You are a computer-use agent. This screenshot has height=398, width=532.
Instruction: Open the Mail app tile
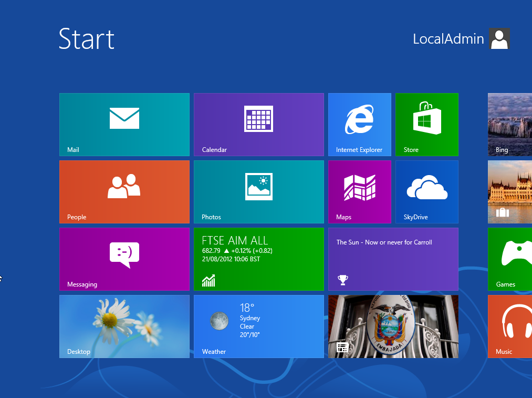click(x=124, y=125)
